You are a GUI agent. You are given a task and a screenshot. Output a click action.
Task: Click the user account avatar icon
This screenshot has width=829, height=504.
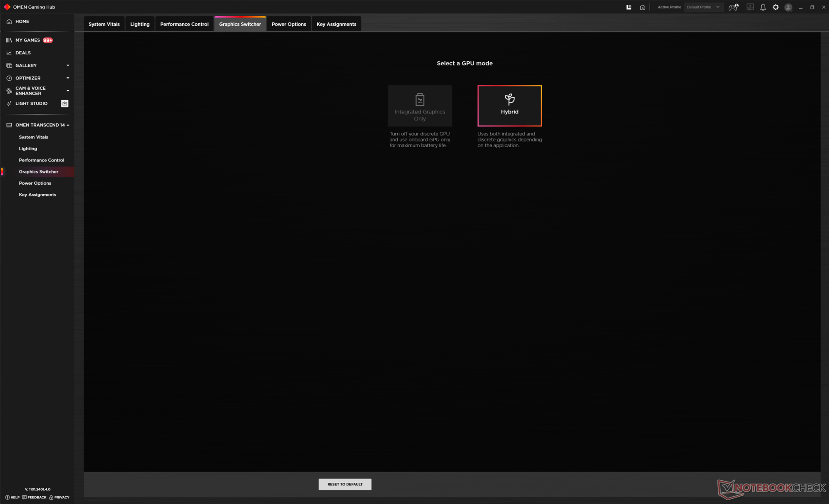point(788,7)
